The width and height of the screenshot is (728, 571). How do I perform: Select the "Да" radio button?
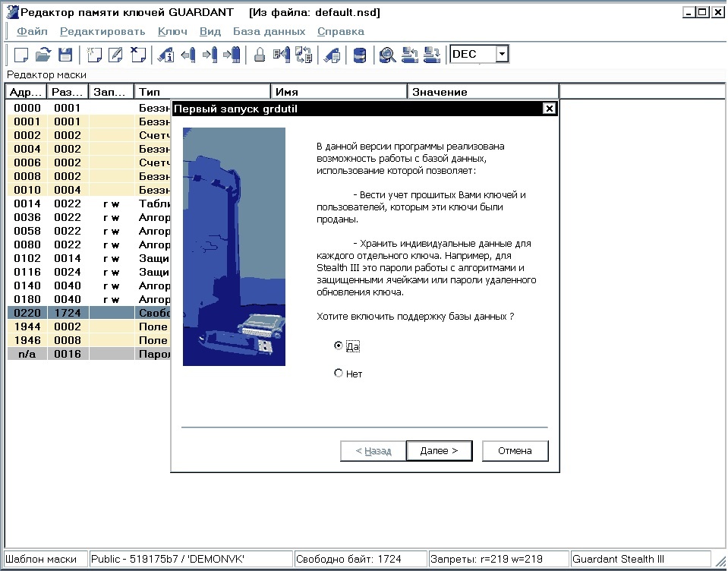pos(339,345)
